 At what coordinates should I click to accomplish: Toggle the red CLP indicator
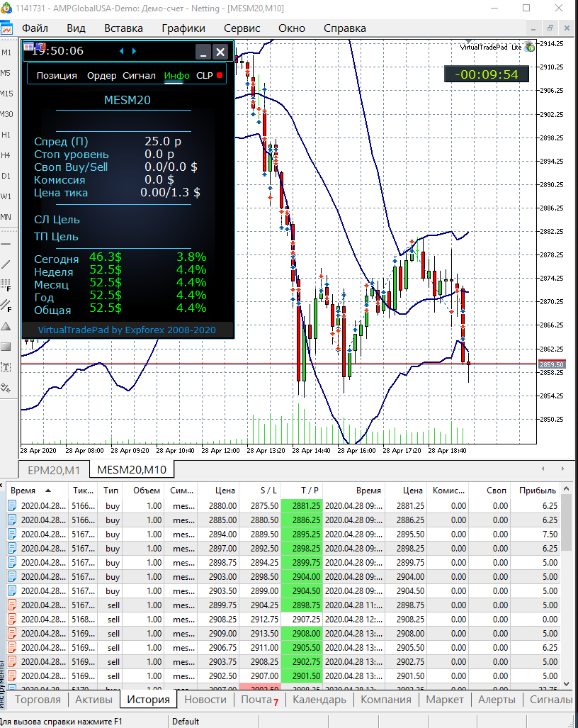coord(220,75)
